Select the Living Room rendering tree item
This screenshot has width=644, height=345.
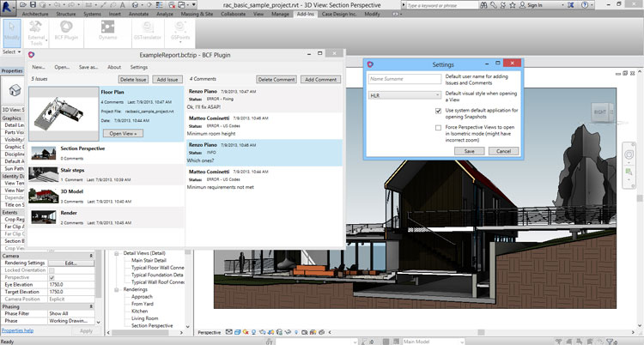[x=144, y=318]
